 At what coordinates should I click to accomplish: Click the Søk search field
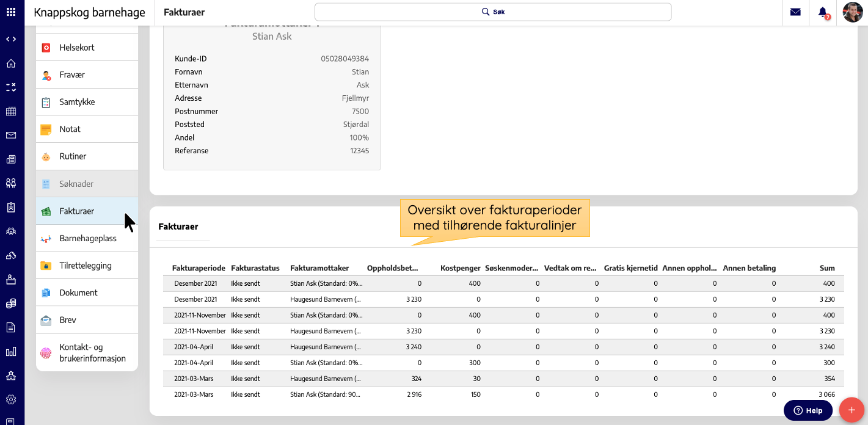493,12
